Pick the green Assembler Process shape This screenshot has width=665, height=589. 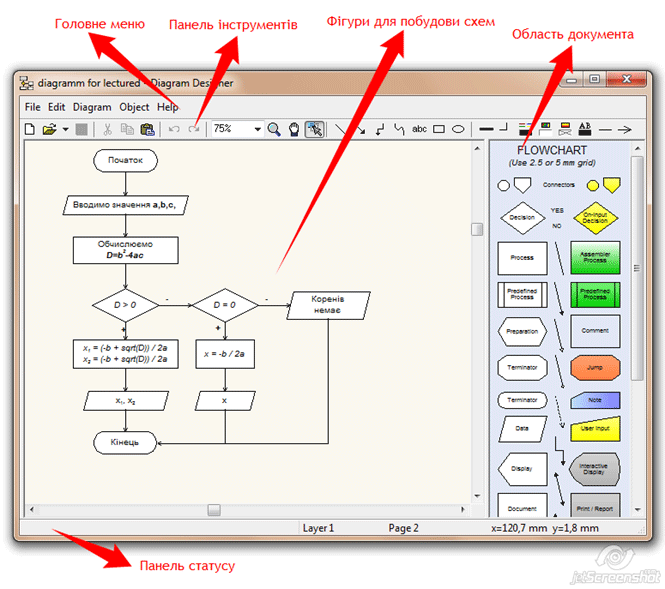595,258
